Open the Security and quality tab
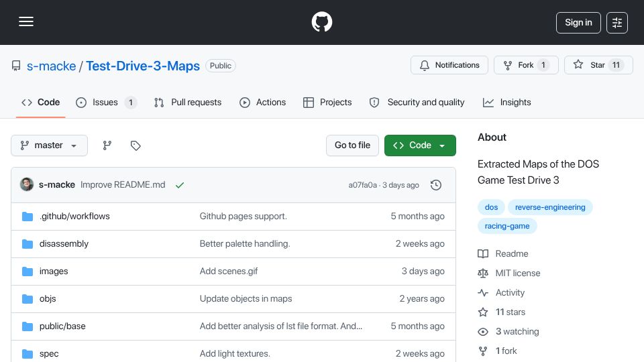644x362 pixels. point(417,102)
